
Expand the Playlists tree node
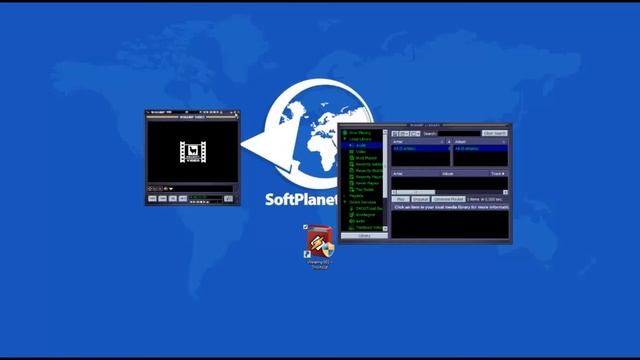(x=345, y=196)
